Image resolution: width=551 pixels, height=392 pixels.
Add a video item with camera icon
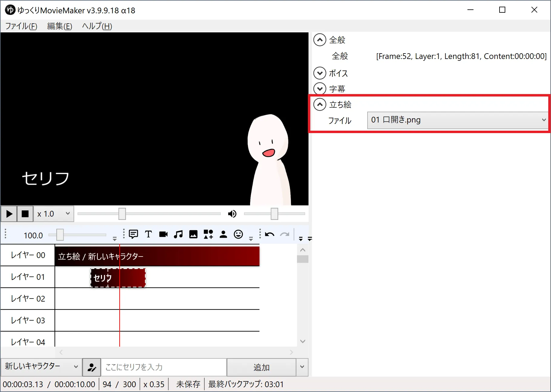pyautogui.click(x=163, y=234)
